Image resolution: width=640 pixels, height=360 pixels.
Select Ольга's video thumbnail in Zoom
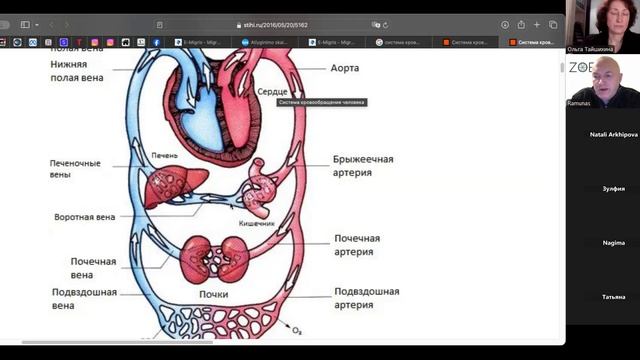[603, 27]
